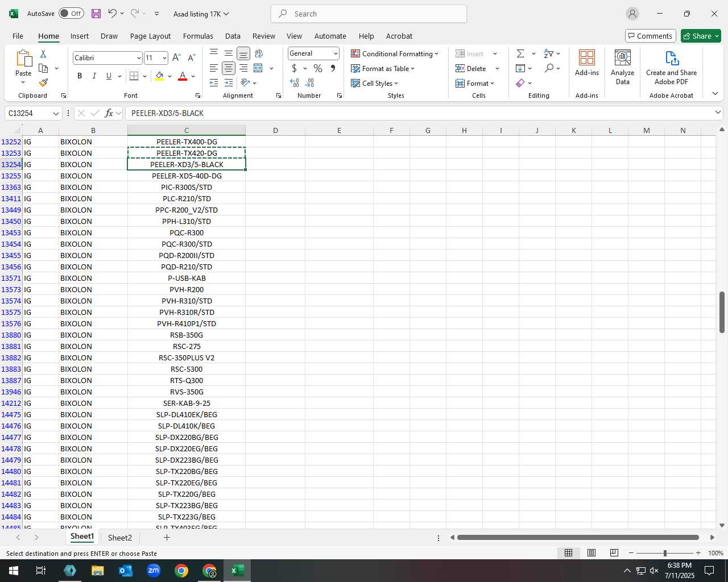Screen dimensions: 728x582
Task: Expand the formula bar chevron
Action: [x=718, y=113]
